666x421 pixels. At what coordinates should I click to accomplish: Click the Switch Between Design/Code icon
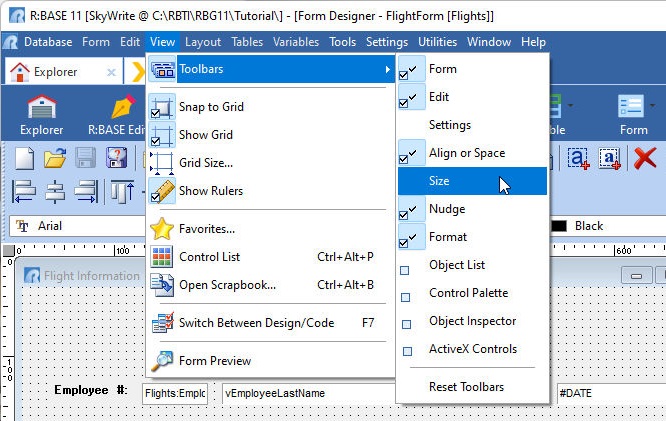(163, 322)
